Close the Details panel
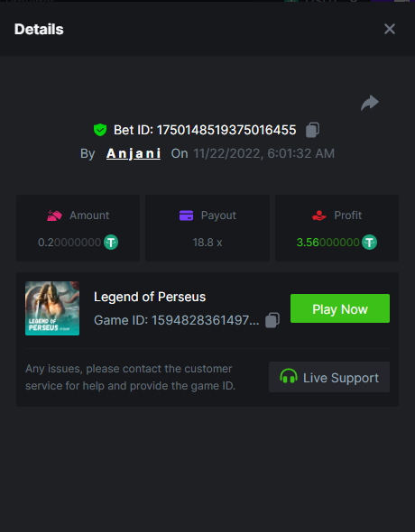415x532 pixels. coord(390,29)
